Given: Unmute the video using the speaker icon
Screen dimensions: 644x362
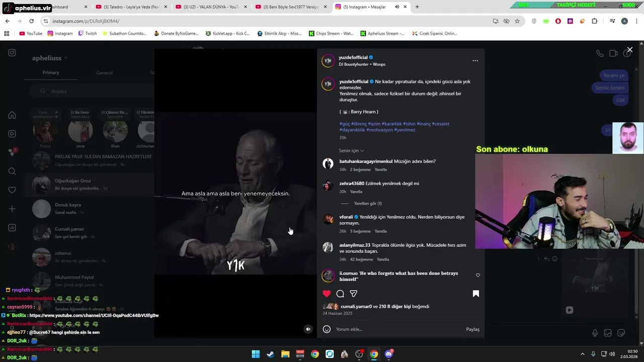Looking at the screenshot, I should pos(308,329).
